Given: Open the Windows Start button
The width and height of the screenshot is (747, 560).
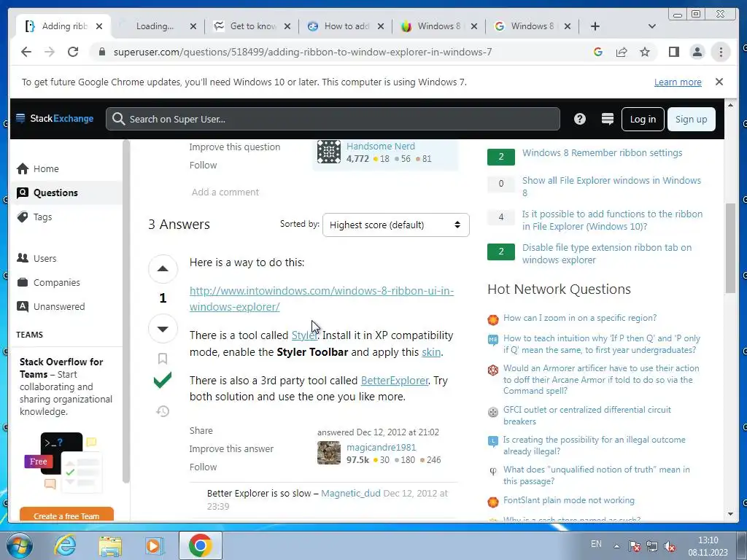Looking at the screenshot, I should pyautogui.click(x=20, y=545).
